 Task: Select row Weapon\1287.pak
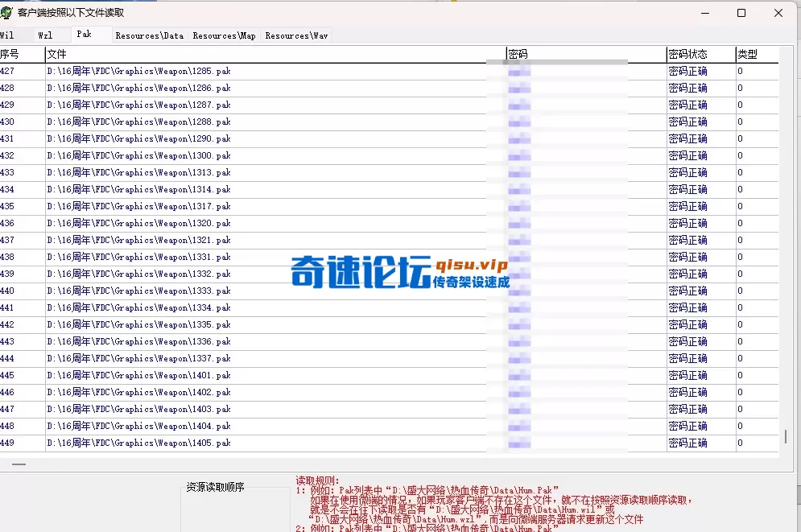pos(390,105)
